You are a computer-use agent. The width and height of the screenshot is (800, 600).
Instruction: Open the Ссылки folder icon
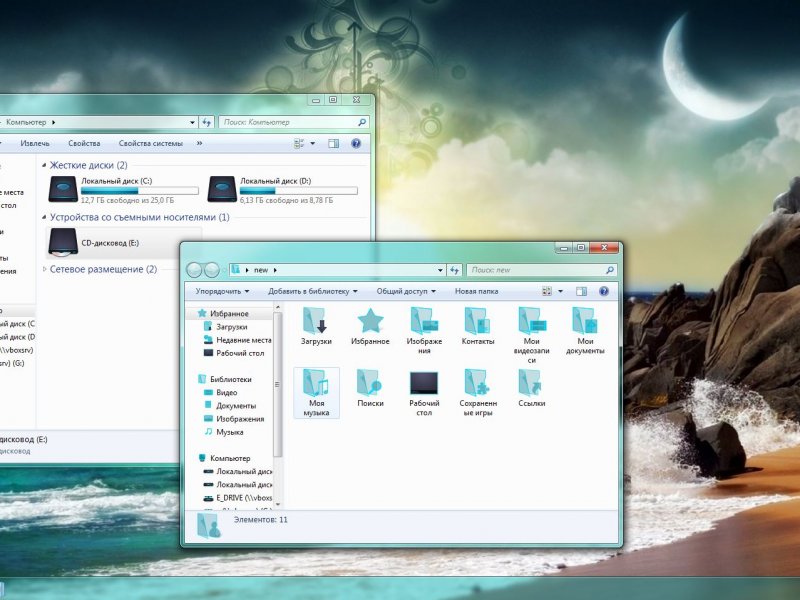click(531, 383)
